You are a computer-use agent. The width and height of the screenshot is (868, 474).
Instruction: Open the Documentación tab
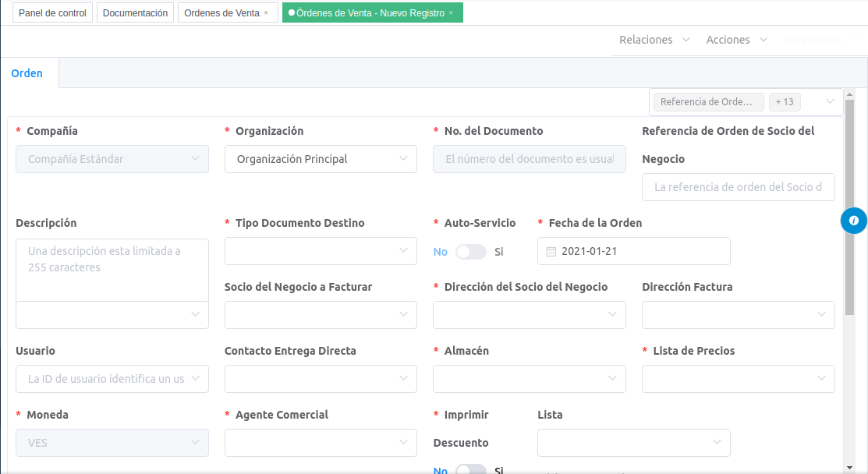coord(135,13)
